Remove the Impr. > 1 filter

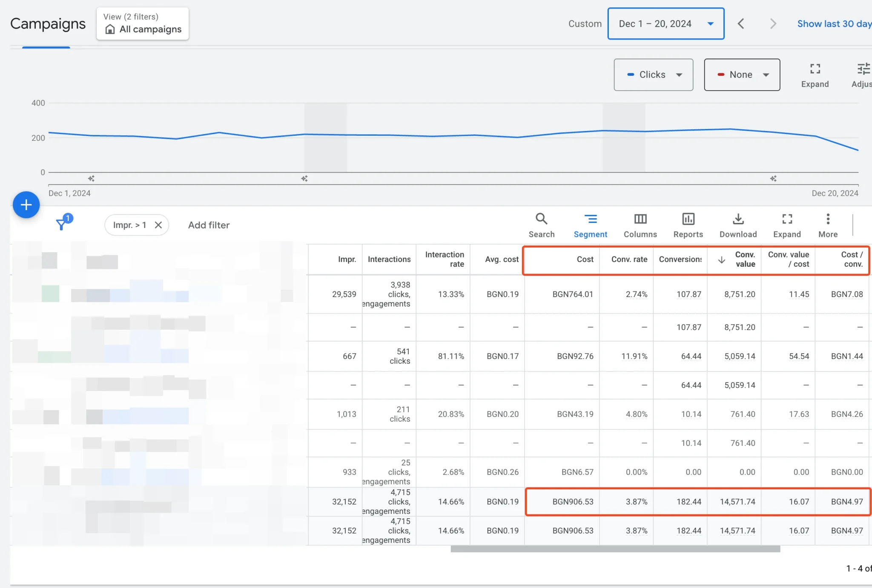[158, 225]
